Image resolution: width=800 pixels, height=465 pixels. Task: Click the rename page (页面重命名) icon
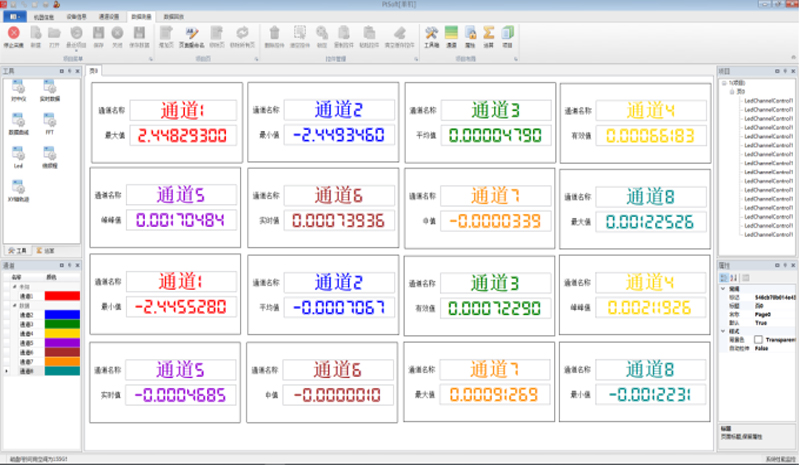click(x=192, y=36)
